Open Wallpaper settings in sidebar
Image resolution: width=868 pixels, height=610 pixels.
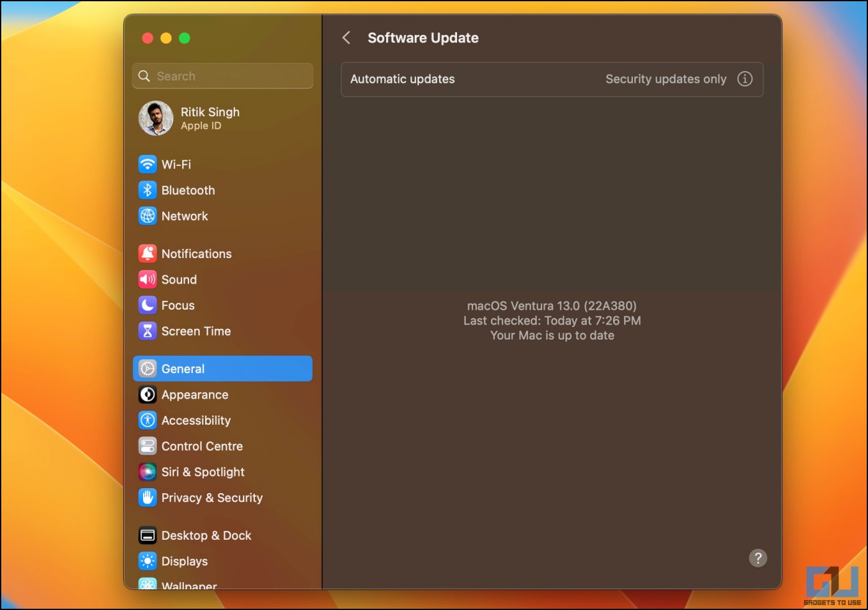(x=189, y=585)
